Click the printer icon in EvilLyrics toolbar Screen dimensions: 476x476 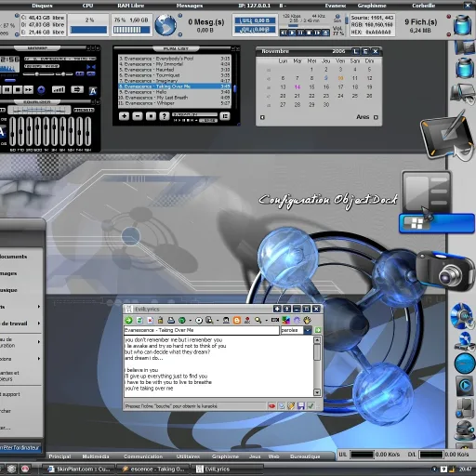coord(171,320)
